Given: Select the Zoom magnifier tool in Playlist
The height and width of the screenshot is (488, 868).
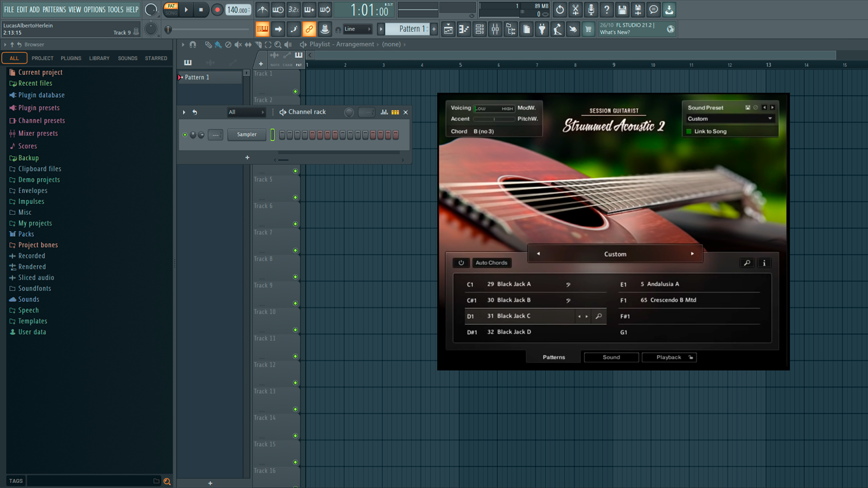Looking at the screenshot, I should (x=278, y=44).
